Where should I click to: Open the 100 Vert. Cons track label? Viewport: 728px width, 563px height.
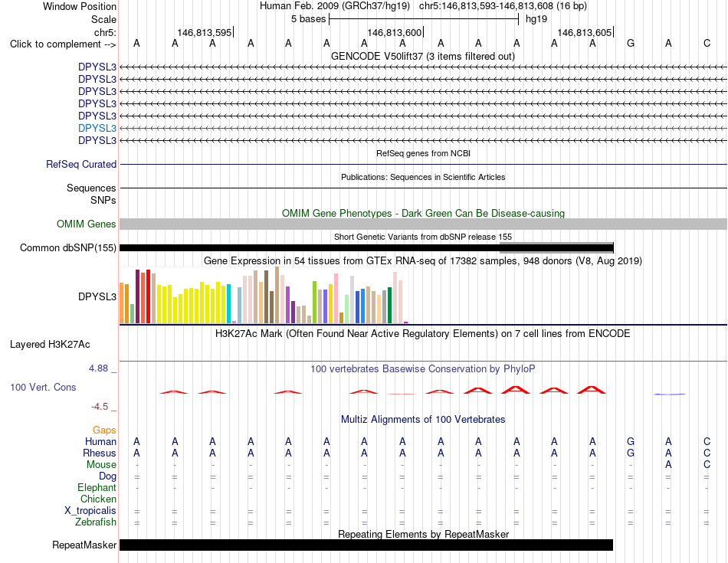pos(43,387)
